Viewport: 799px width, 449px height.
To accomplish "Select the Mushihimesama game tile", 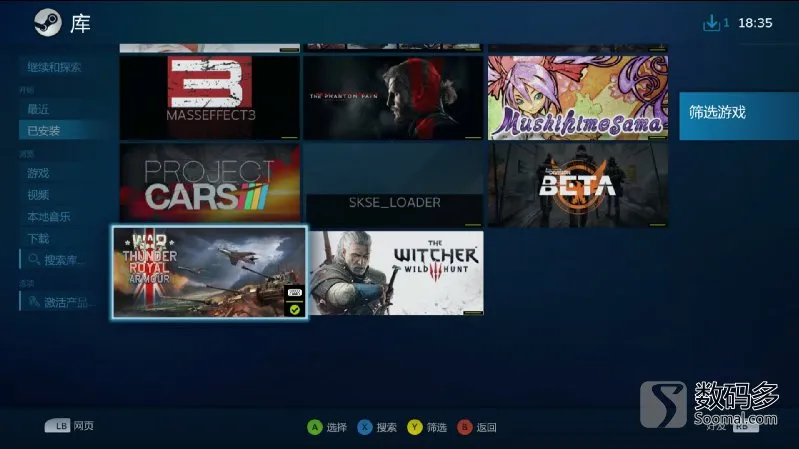I will [x=577, y=97].
